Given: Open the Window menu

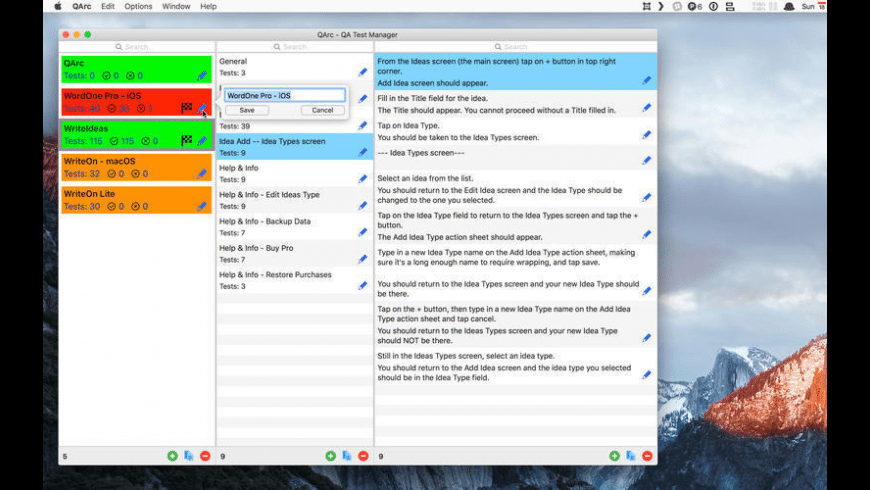Looking at the screenshot, I should pyautogui.click(x=176, y=6).
